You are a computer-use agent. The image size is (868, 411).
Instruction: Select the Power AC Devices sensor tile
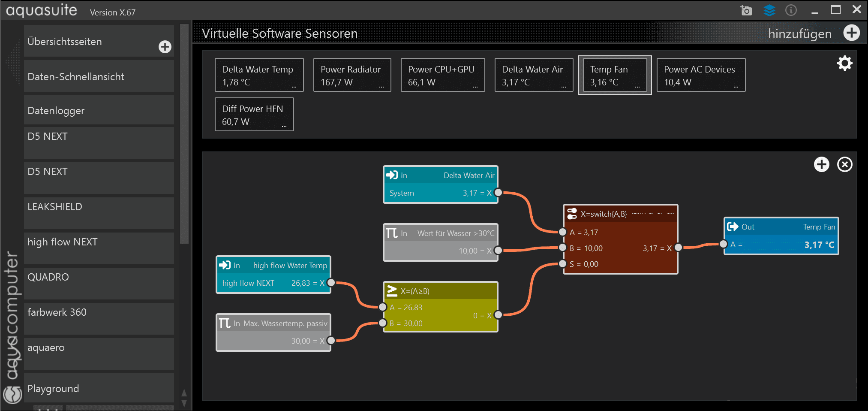(701, 75)
